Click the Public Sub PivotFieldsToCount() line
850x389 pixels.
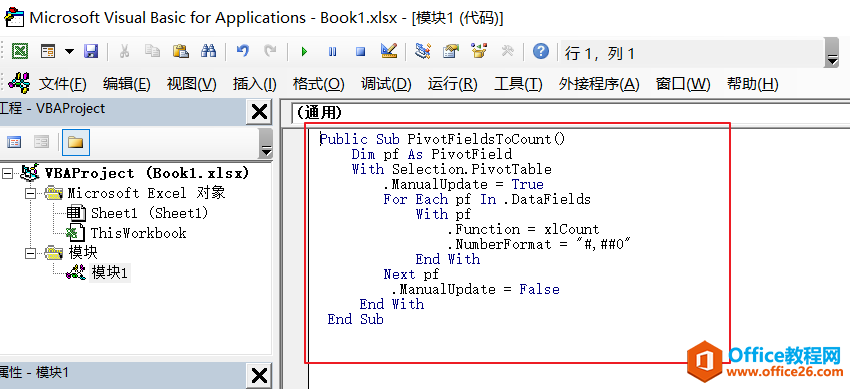coord(443,140)
